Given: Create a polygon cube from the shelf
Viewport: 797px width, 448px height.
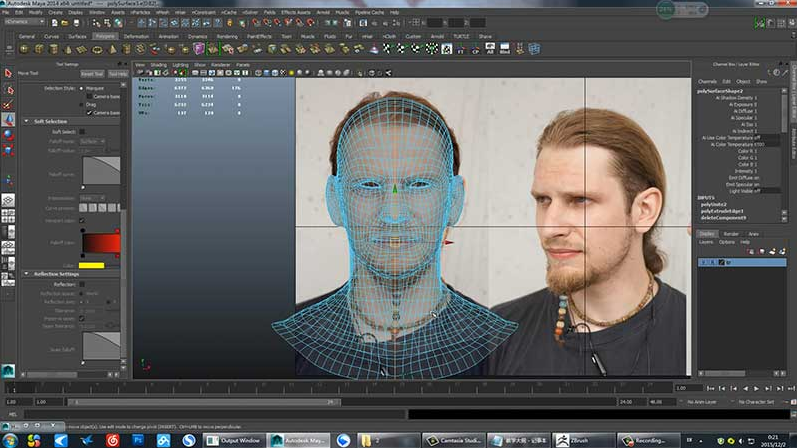Looking at the screenshot, I should (x=39, y=49).
